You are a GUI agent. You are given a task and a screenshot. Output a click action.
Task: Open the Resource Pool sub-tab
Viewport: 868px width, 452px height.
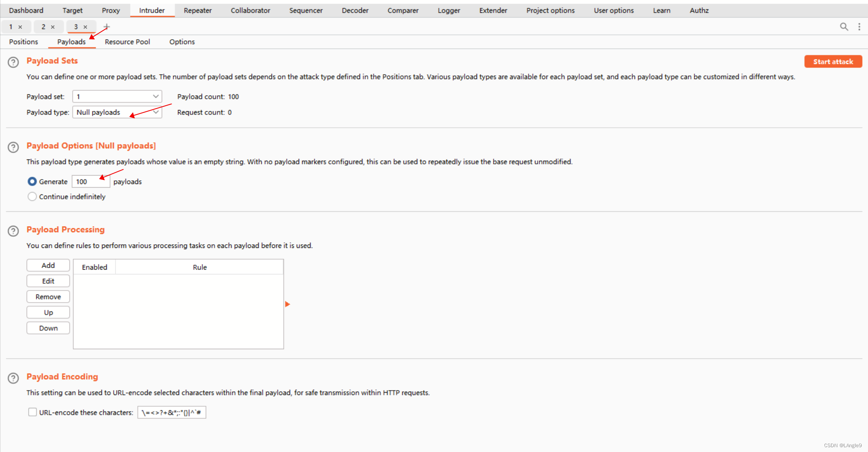127,42
